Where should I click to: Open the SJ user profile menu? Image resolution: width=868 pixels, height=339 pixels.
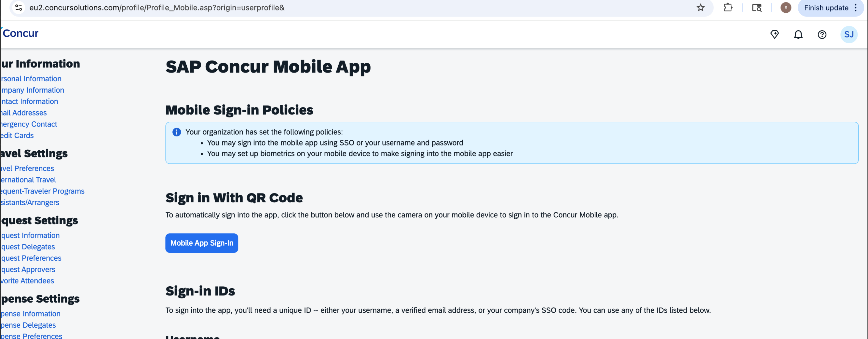849,34
